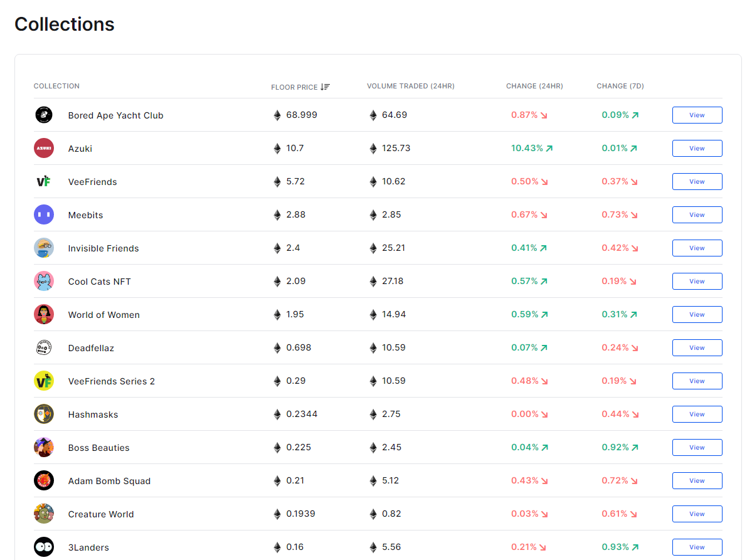Image resolution: width=752 pixels, height=560 pixels.
Task: Open the Boss Beauties avatar
Action: [x=44, y=447]
